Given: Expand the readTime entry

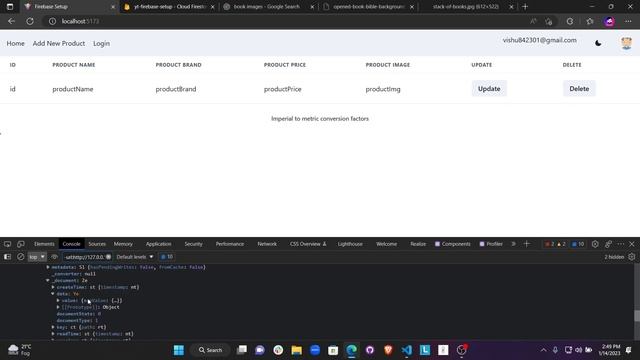Looking at the screenshot, I should pyautogui.click(x=53, y=334).
